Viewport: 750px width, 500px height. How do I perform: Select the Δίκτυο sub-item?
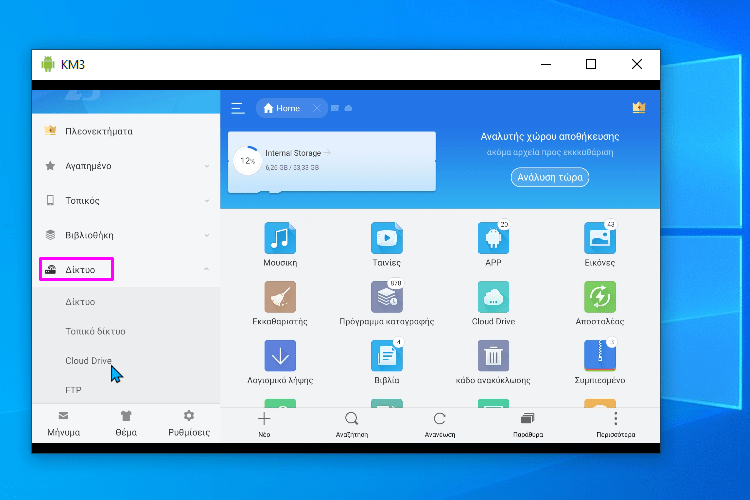click(80, 302)
